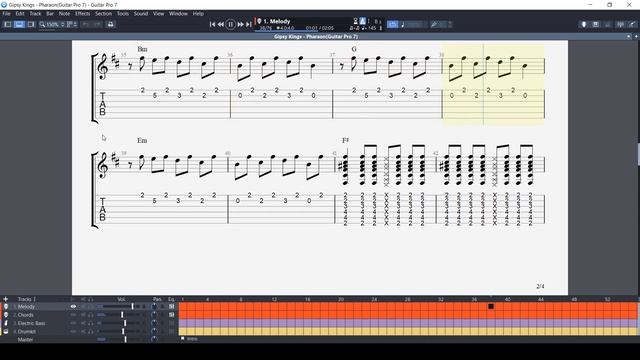The image size is (640, 360).
Task: Toggle the metronome icon
Action: pyautogui.click(x=362, y=21)
